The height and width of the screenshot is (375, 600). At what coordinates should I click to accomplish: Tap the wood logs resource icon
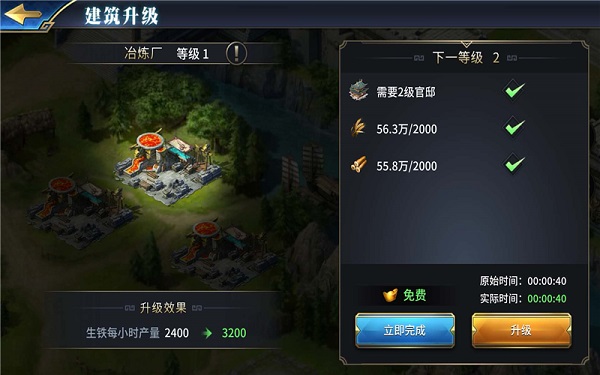click(x=359, y=165)
